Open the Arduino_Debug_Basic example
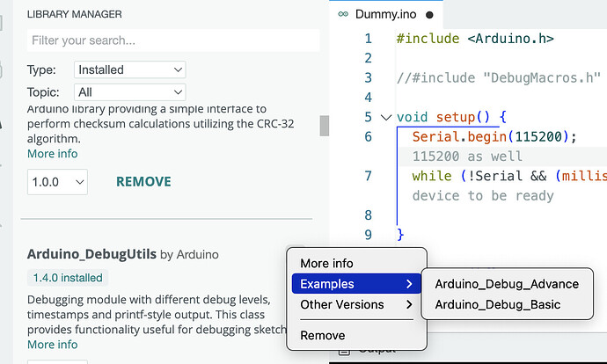The image size is (607, 364). click(x=498, y=304)
